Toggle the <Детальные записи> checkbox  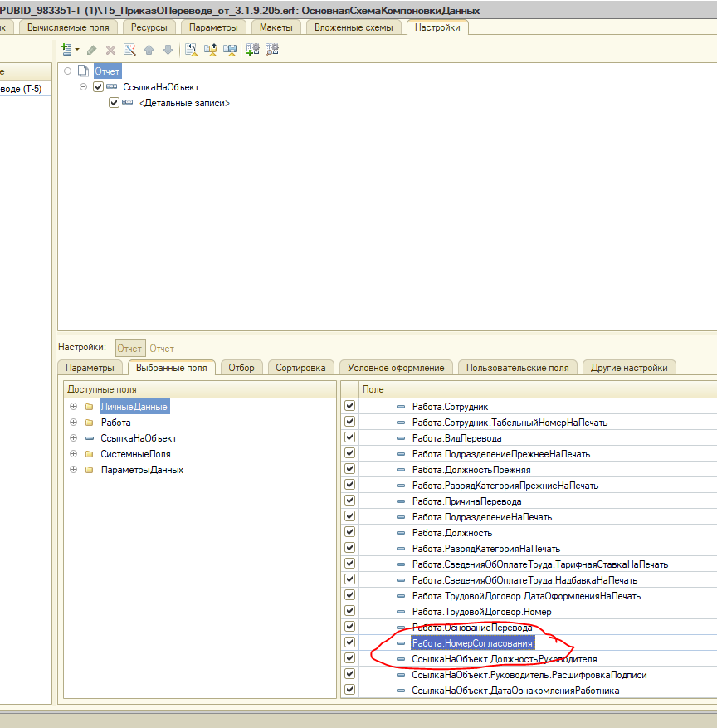click(x=114, y=102)
